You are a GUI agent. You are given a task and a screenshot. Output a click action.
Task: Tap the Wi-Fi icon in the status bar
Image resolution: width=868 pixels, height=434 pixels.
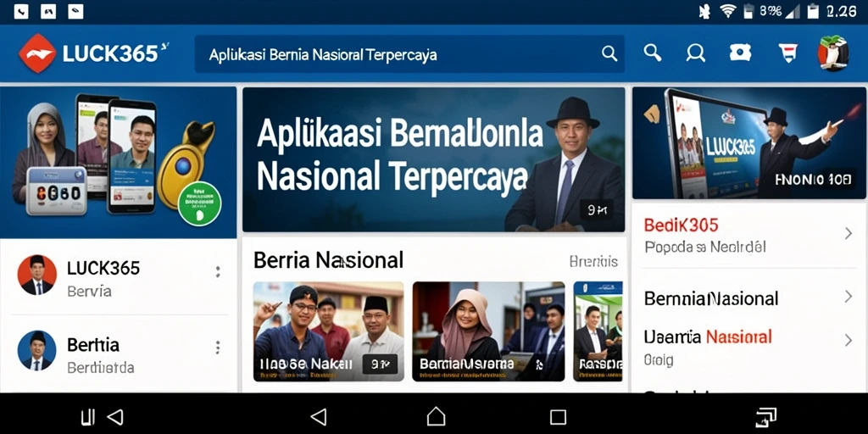tap(728, 11)
